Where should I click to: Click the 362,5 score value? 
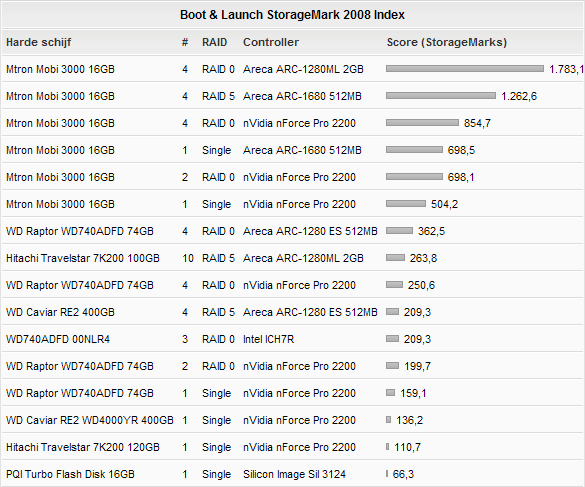tap(431, 231)
